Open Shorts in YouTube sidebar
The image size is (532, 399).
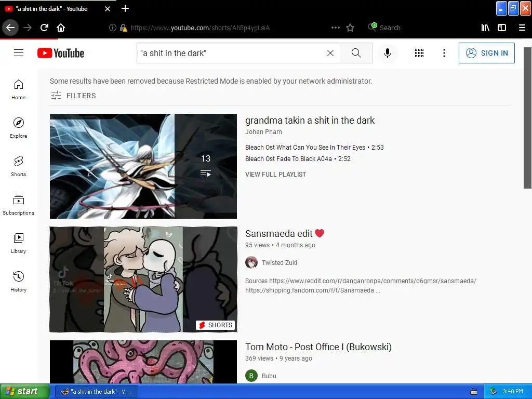click(x=19, y=166)
